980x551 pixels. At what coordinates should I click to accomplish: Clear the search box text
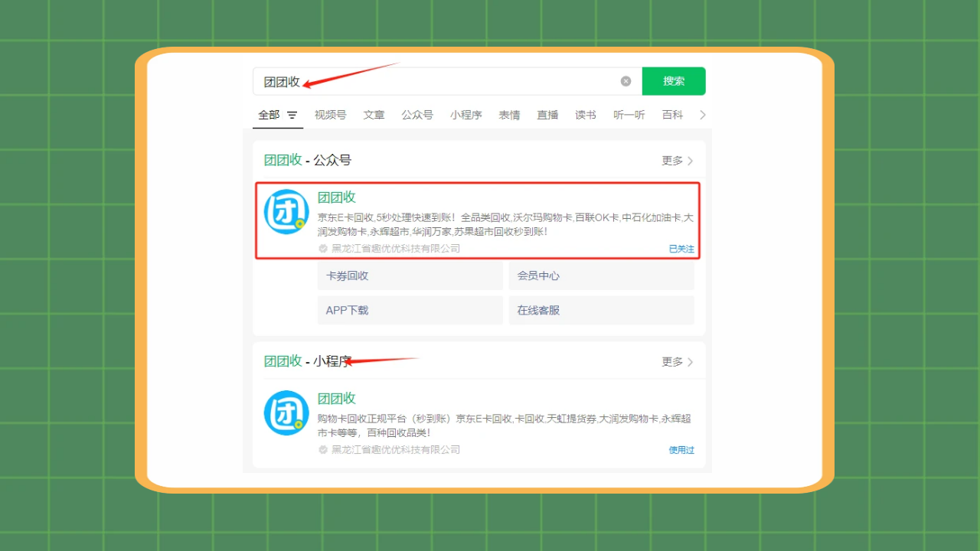[626, 81]
